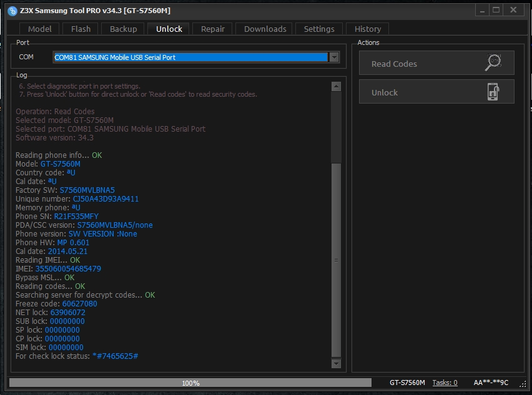Click the SP lock 00000000 value
This screenshot has height=395, width=532.
pos(62,330)
